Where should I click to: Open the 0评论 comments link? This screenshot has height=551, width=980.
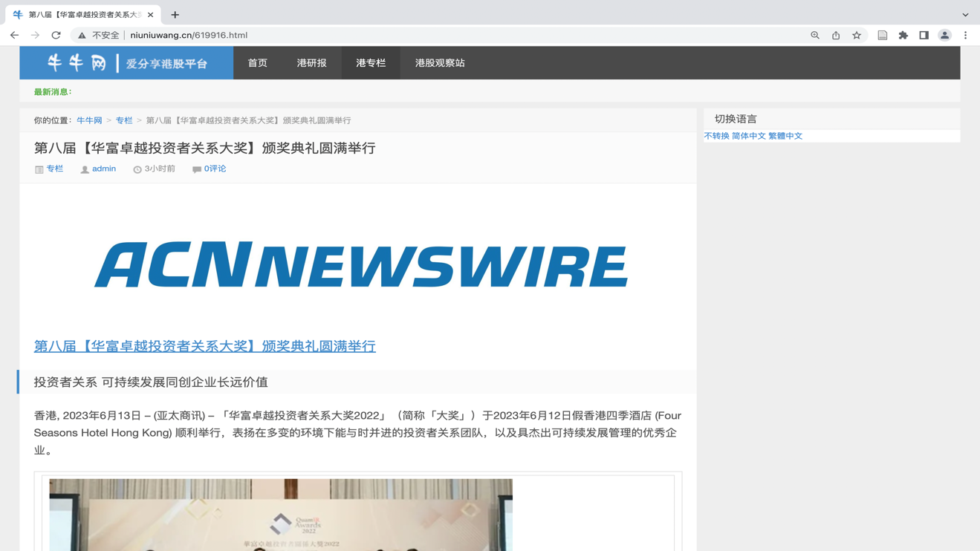[215, 169]
